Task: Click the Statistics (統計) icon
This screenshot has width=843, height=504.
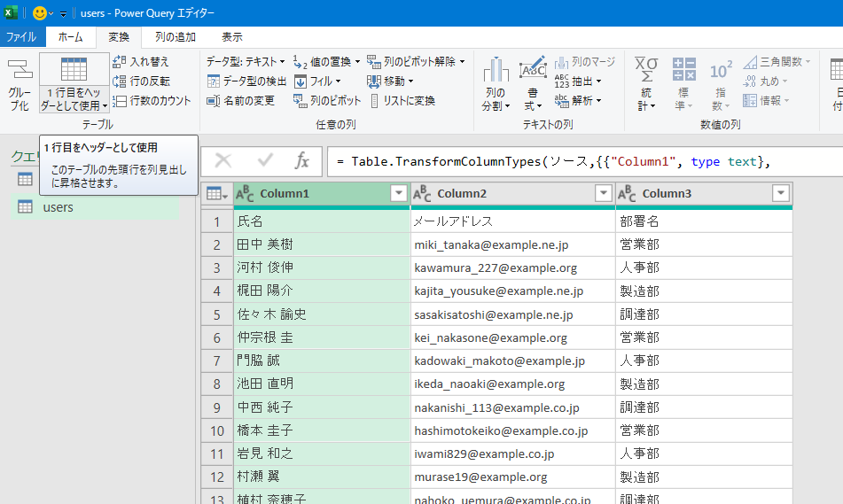Action: pos(646,70)
